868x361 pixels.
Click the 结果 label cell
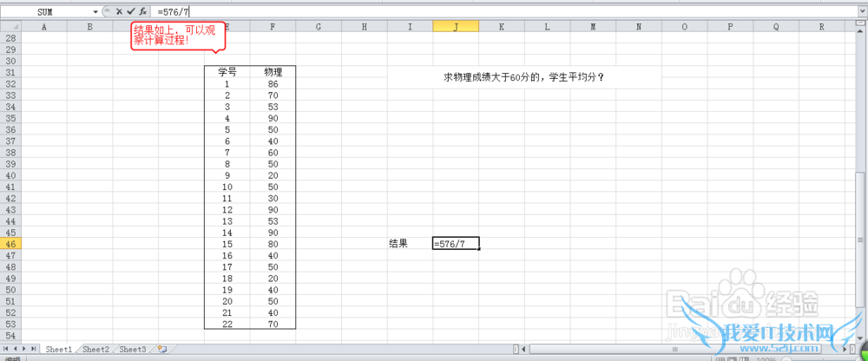tap(411, 244)
